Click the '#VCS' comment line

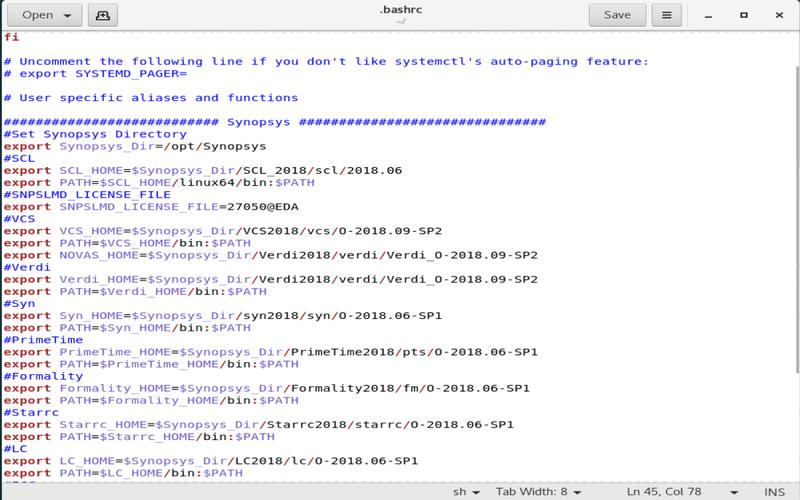(x=19, y=219)
